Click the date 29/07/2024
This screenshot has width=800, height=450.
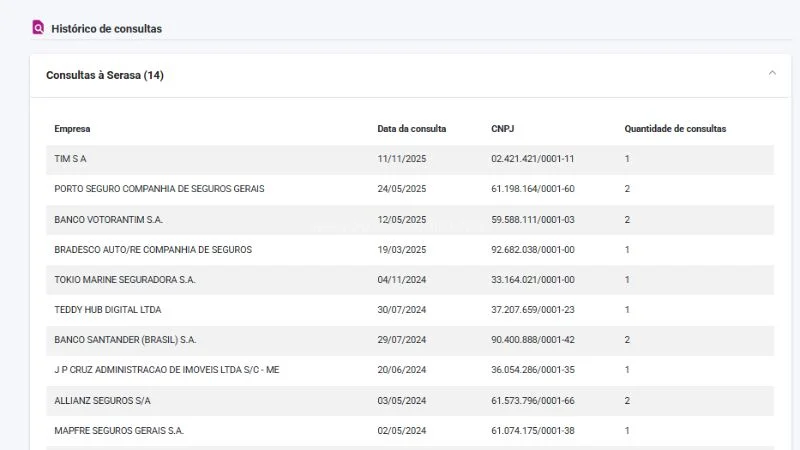(402, 340)
